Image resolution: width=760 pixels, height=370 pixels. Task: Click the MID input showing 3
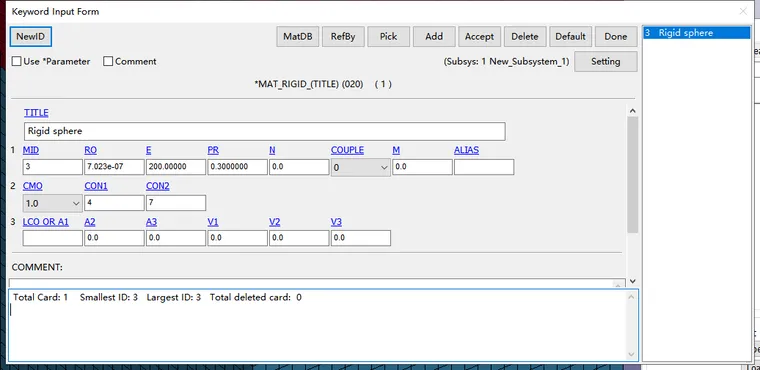pyautogui.click(x=52, y=167)
